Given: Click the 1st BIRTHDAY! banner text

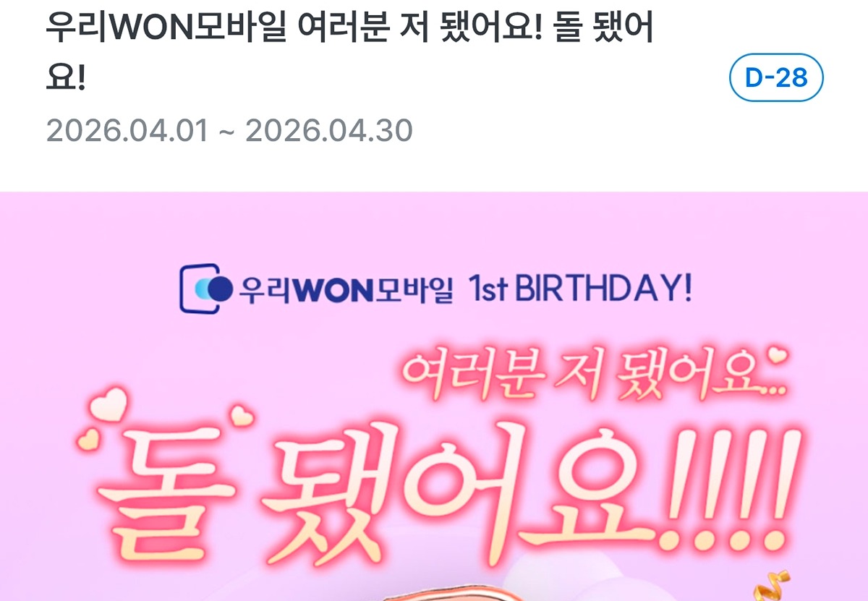Looking at the screenshot, I should click(579, 288).
